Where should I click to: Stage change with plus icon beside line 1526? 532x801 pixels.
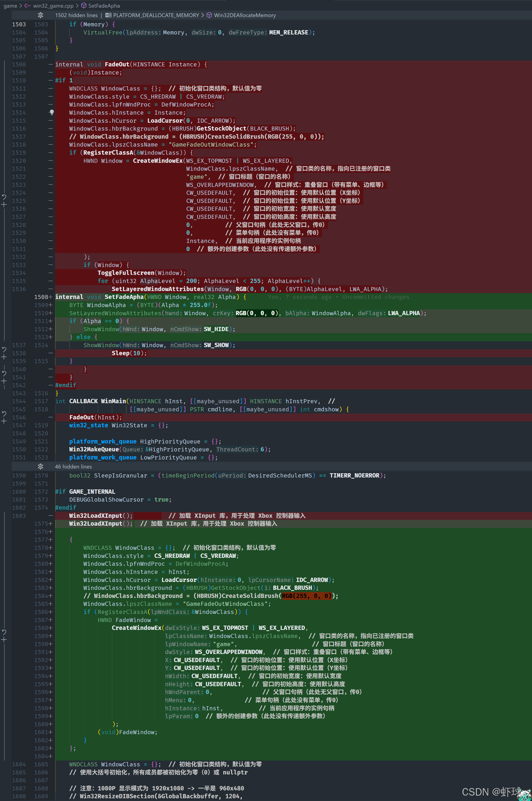[4, 205]
